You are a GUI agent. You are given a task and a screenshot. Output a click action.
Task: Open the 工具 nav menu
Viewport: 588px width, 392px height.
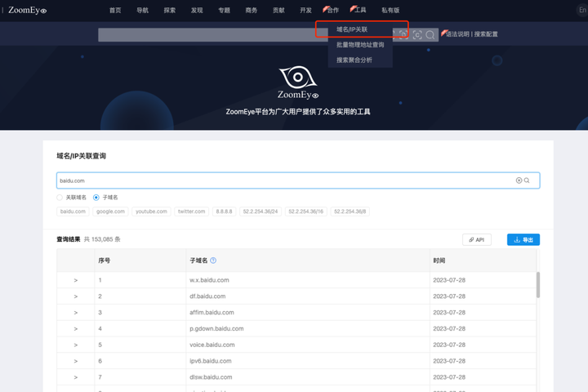(x=360, y=10)
